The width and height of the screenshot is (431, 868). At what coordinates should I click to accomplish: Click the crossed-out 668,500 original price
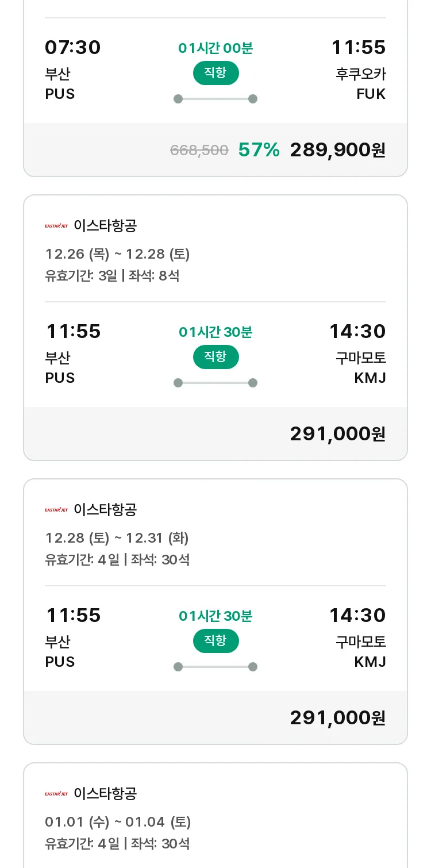(x=199, y=151)
